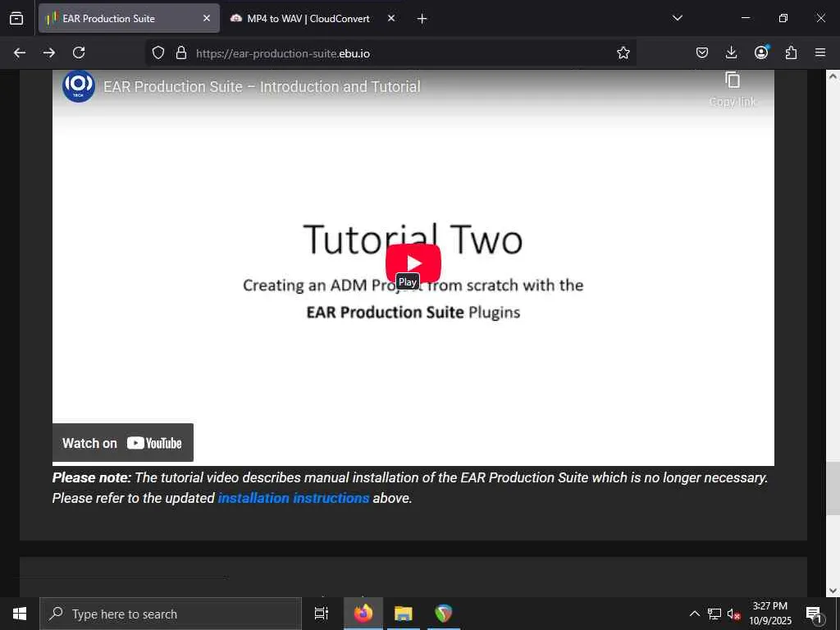Open Task View on taskbar
The image size is (840, 630).
(322, 614)
